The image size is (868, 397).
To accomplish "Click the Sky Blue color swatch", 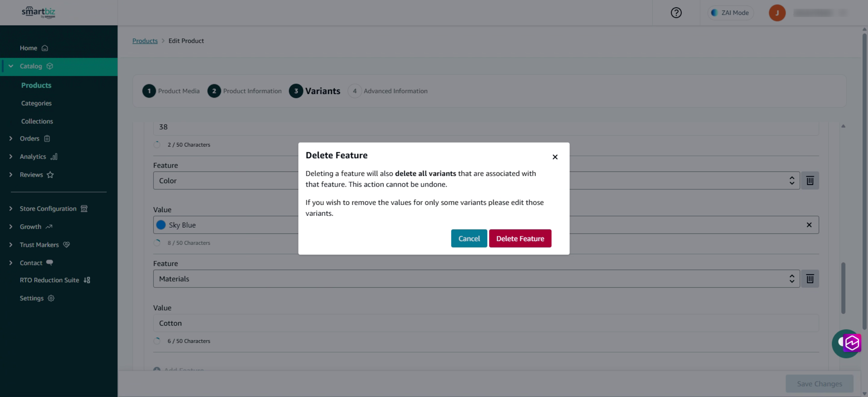I will (161, 225).
